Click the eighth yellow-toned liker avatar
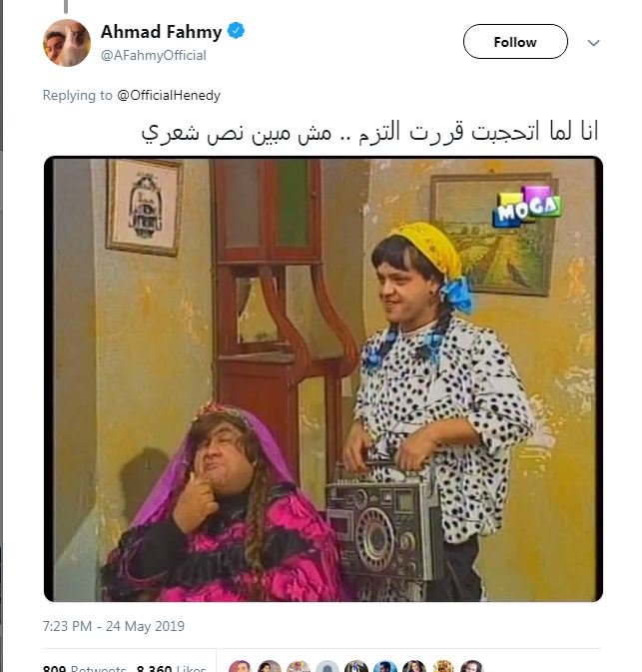Screen dimensions: 642x672 pyautogui.click(x=443, y=666)
